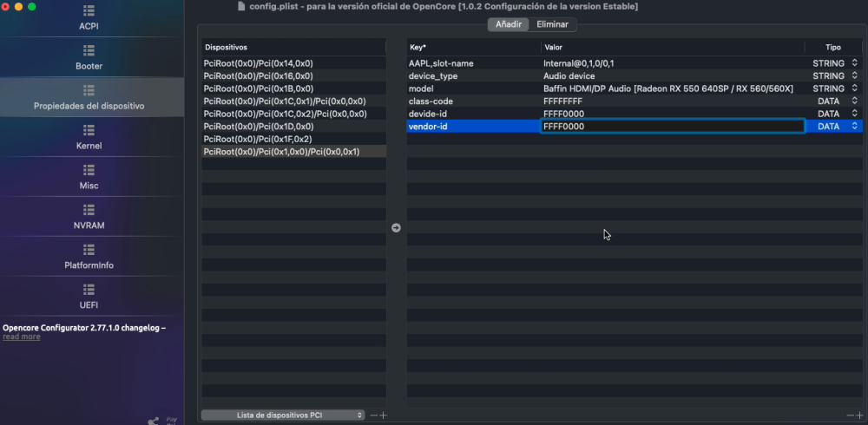Open the UEFI section icon

pos(89,290)
